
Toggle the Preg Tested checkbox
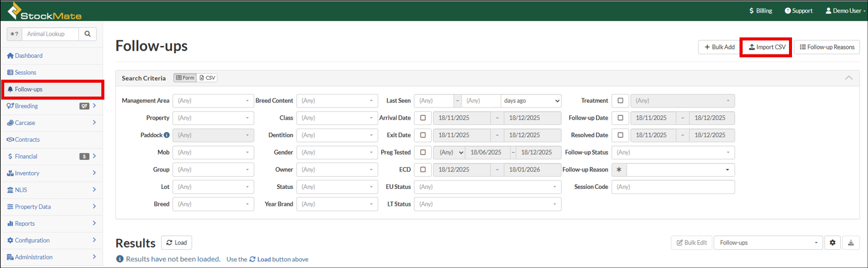(x=423, y=152)
